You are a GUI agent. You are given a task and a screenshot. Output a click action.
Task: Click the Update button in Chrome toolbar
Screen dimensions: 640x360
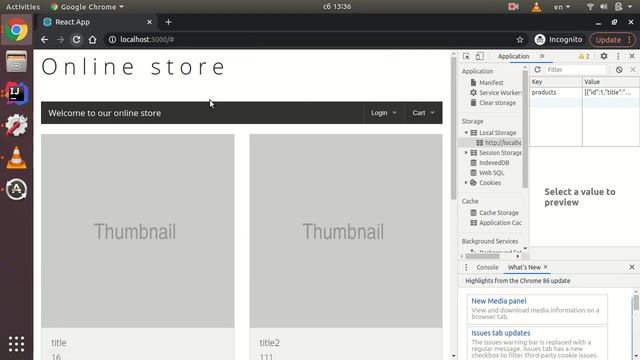tap(612, 40)
